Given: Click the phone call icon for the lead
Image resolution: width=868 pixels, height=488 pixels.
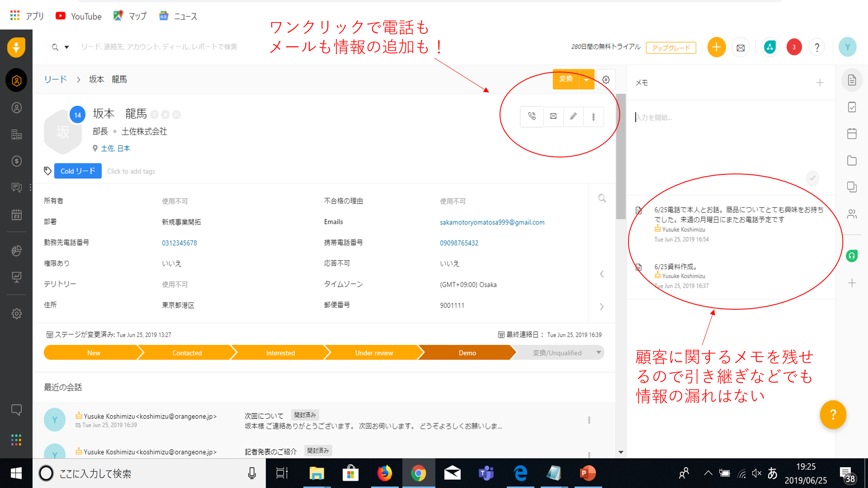Looking at the screenshot, I should (x=532, y=116).
